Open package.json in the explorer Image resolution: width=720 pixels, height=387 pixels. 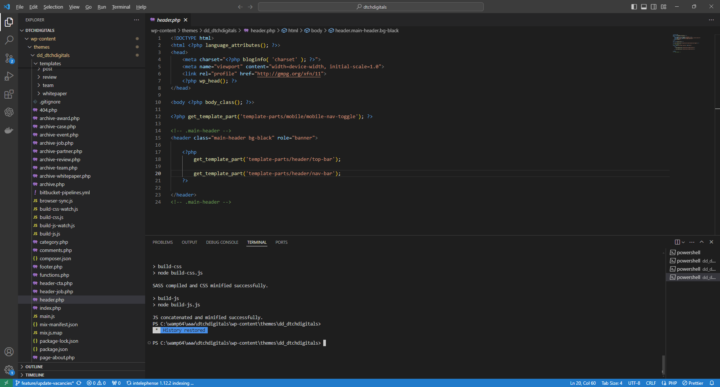pos(54,349)
